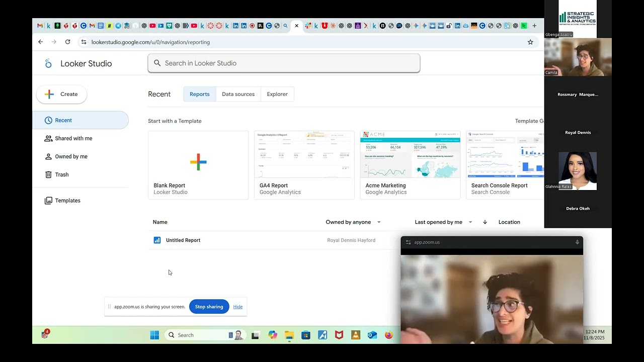Image resolution: width=644 pixels, height=362 pixels.
Task: Start a Blank Report template
Action: click(198, 165)
